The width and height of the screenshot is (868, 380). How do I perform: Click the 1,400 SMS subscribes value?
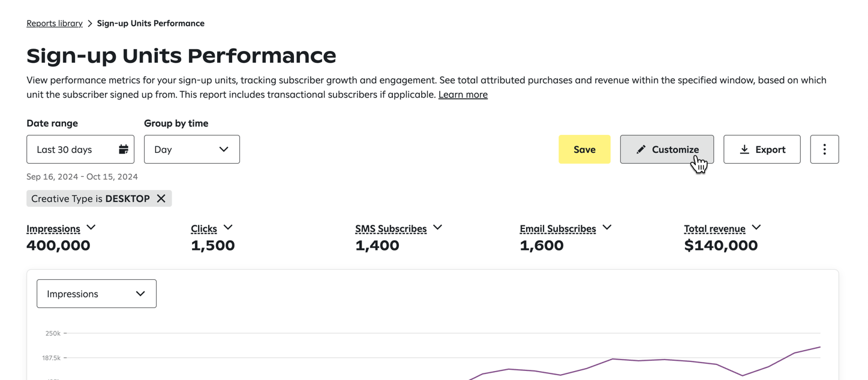click(377, 245)
